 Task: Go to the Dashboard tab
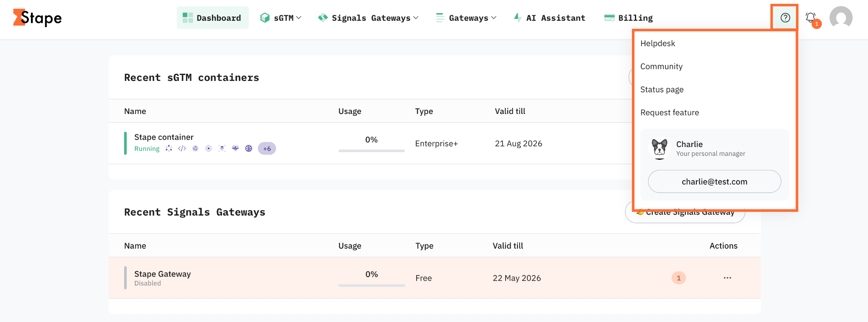(x=212, y=18)
